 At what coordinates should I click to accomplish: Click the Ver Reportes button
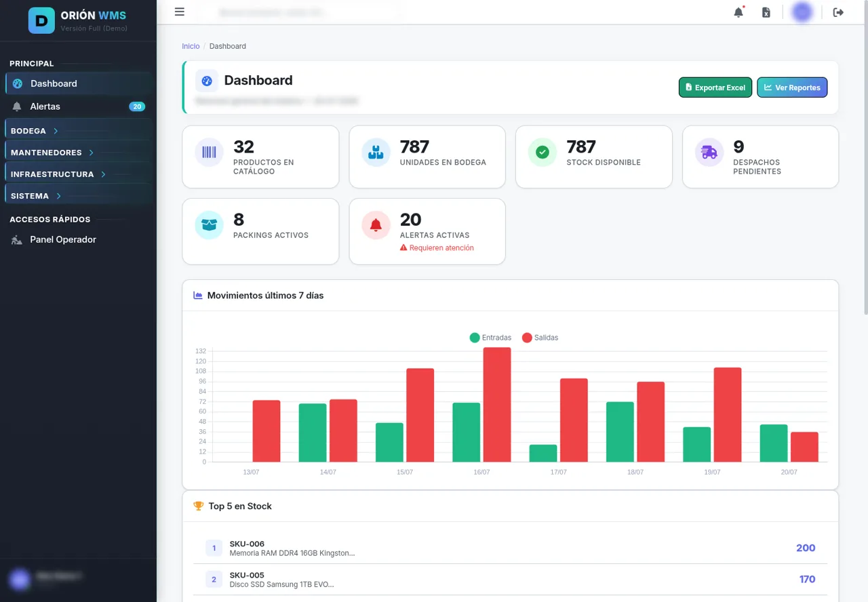pyautogui.click(x=792, y=87)
